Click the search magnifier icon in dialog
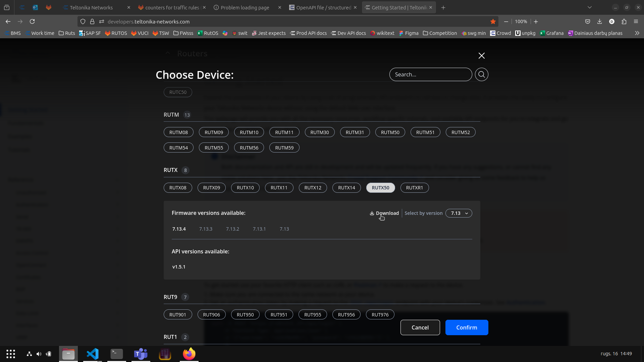This screenshot has height=362, width=644. click(481, 74)
